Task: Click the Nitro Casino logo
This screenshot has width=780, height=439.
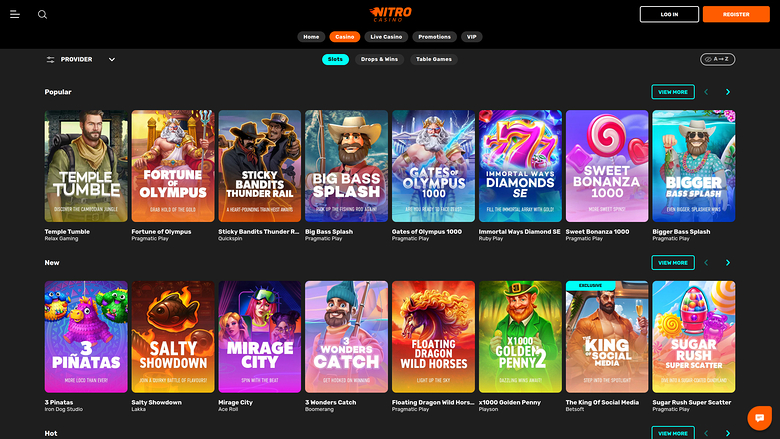Action: pyautogui.click(x=390, y=14)
